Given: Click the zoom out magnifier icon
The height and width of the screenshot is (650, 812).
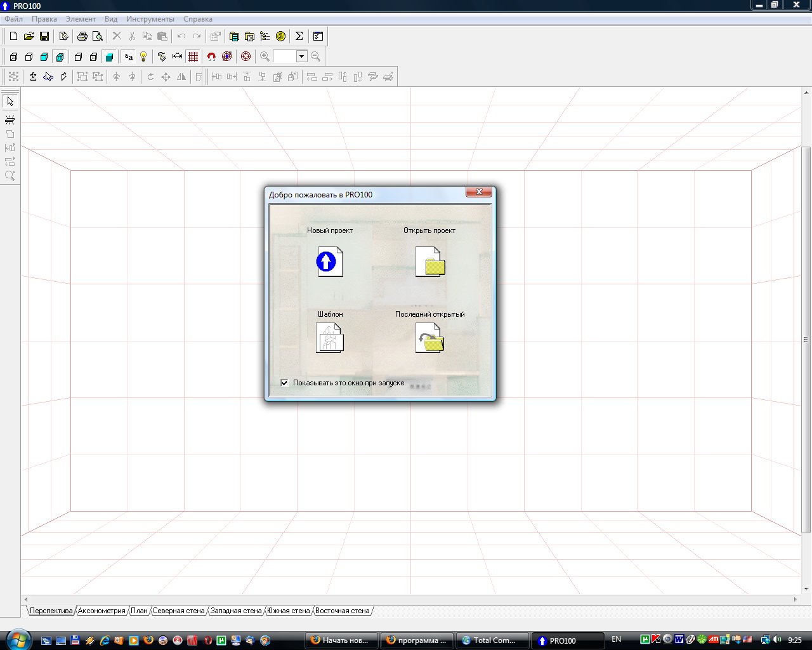Looking at the screenshot, I should click(315, 56).
